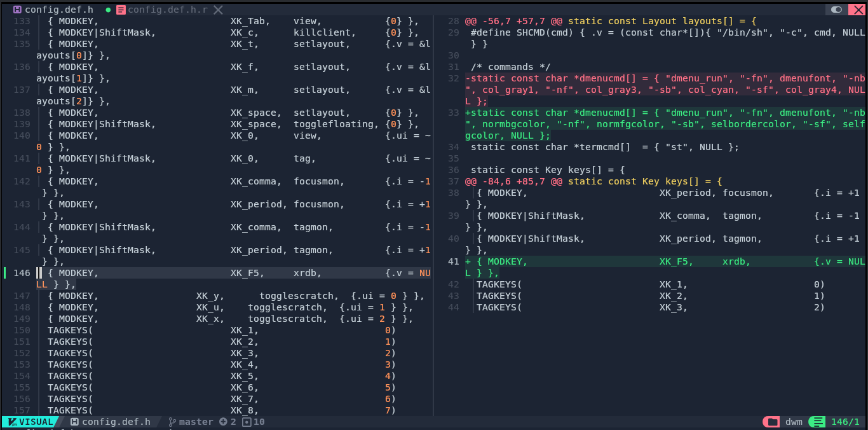Click the red folder icon in the statusline
This screenshot has width=868, height=430.
pyautogui.click(x=771, y=422)
